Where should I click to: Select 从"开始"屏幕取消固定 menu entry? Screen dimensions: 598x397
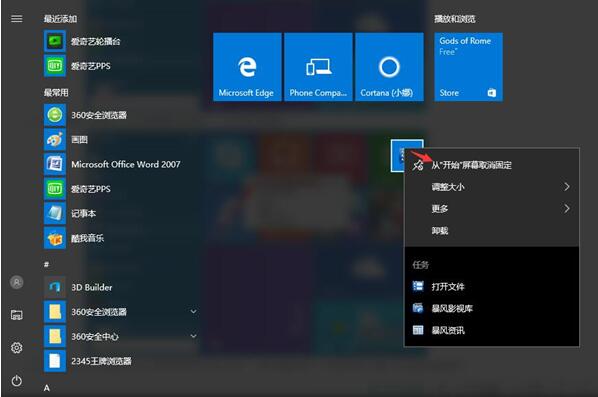492,165
